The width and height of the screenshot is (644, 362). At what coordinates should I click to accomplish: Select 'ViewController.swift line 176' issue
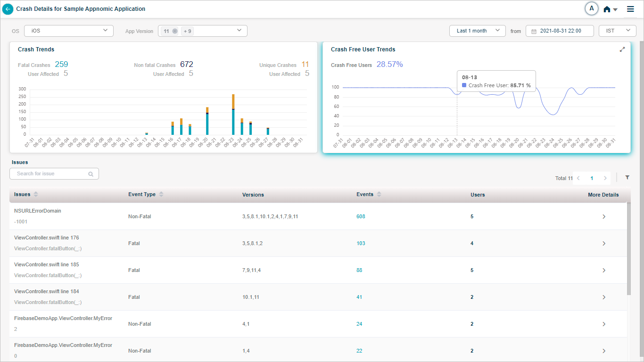[47, 238]
